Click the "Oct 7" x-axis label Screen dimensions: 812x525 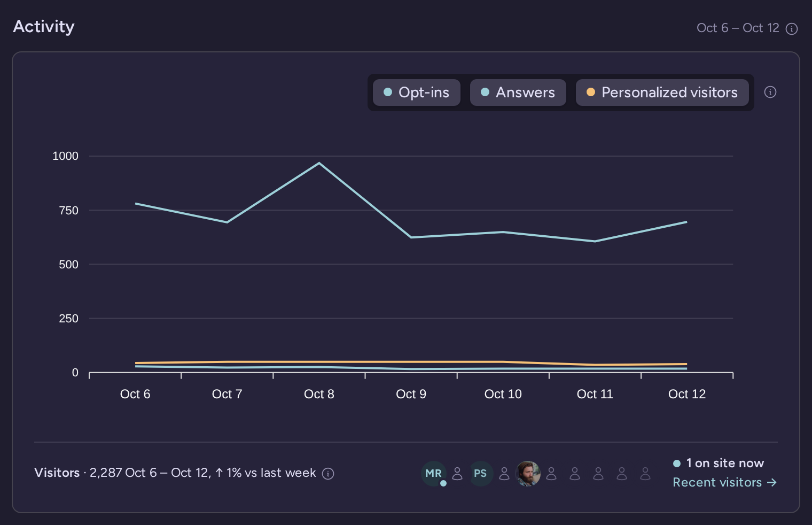(227, 394)
